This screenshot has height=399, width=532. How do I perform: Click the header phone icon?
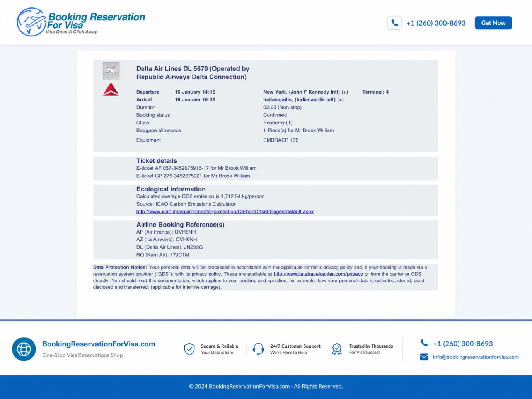tap(394, 23)
